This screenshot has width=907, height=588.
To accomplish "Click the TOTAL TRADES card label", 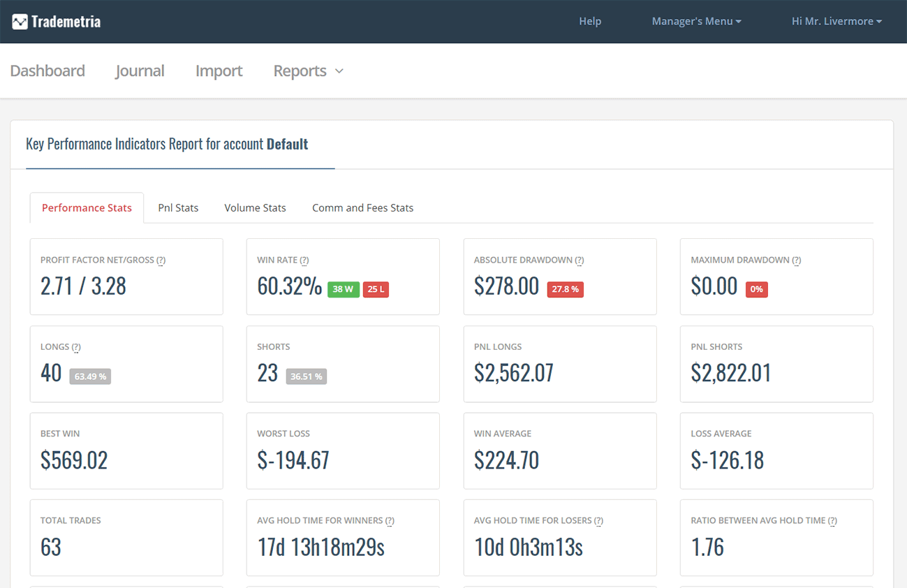I will [71, 521].
